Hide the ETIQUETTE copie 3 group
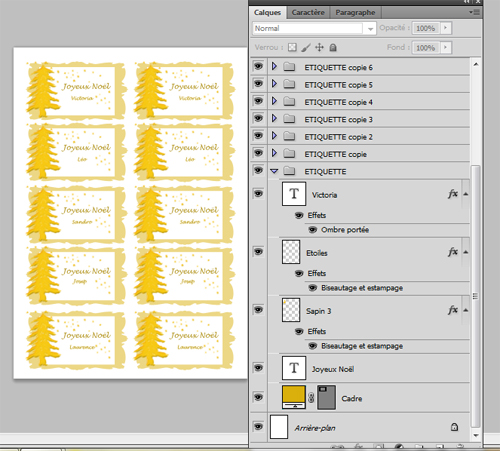The height and width of the screenshot is (451, 500). 258,118
